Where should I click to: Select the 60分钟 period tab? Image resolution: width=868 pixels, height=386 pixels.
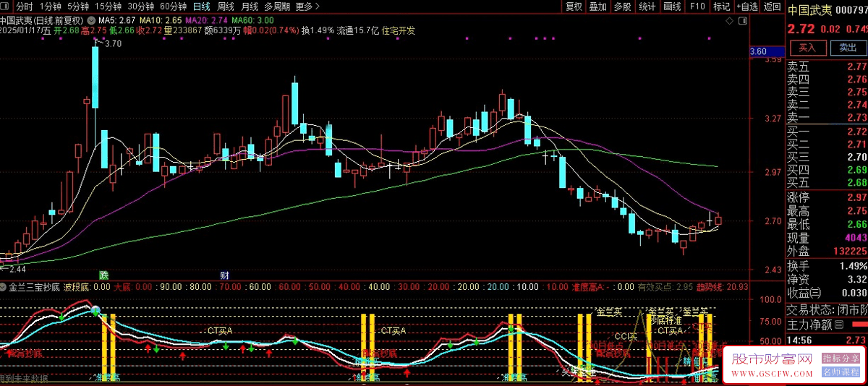click(x=173, y=7)
